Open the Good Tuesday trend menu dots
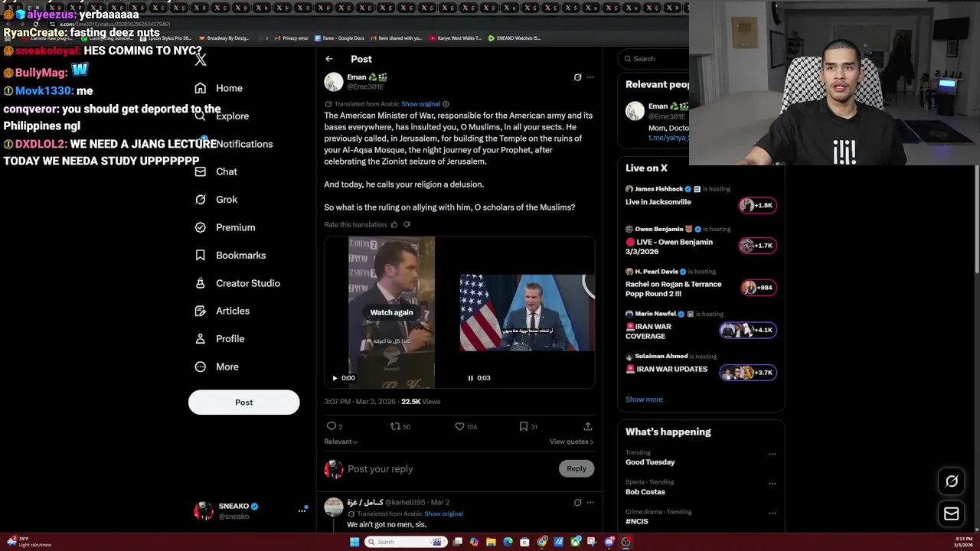This screenshot has width=980, height=551. [772, 454]
